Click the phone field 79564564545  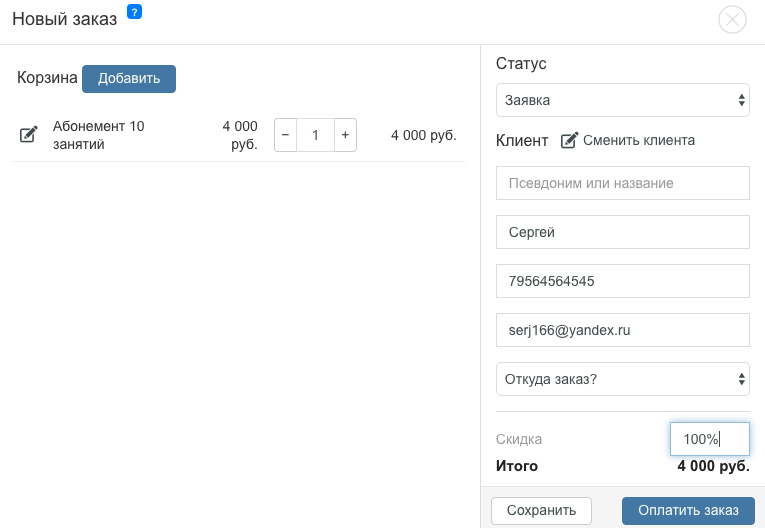click(x=623, y=281)
